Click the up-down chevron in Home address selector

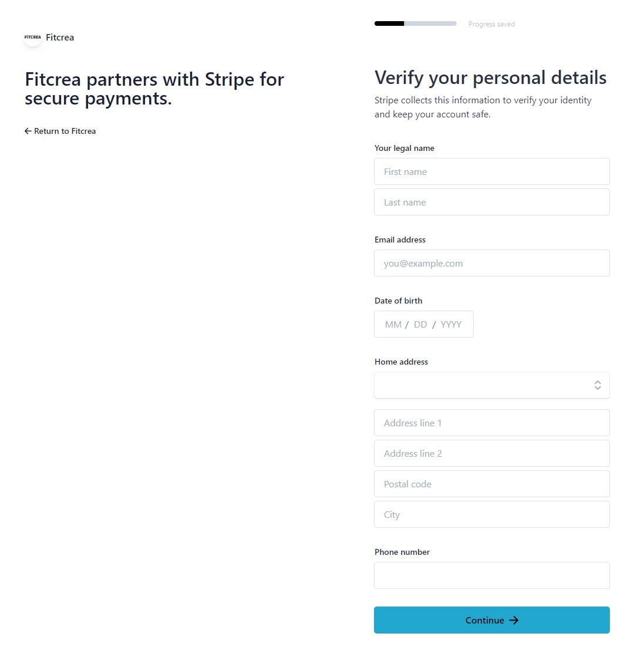click(x=598, y=385)
